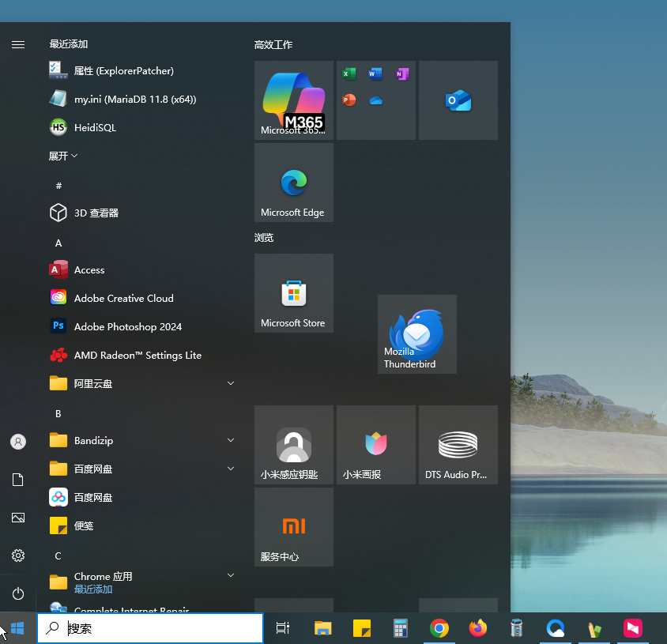The image size is (667, 644).
Task: Launch the Microsoft Edge tile
Action: pyautogui.click(x=294, y=183)
